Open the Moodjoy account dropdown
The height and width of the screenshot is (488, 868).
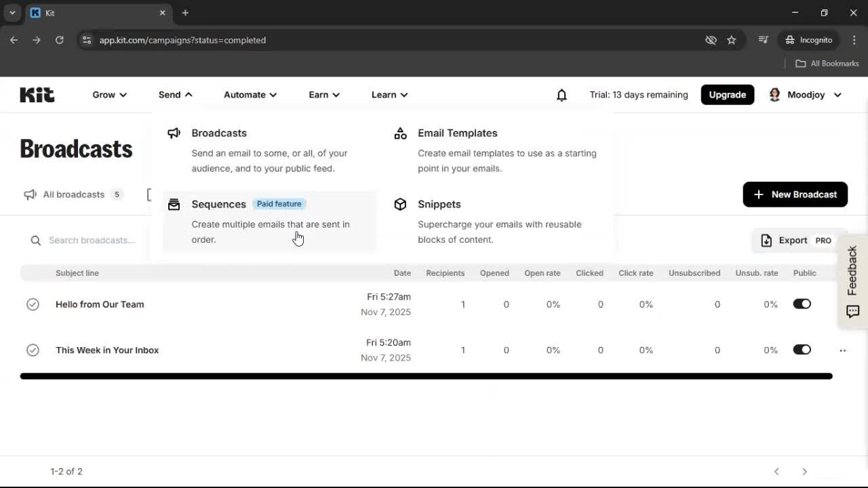point(806,95)
